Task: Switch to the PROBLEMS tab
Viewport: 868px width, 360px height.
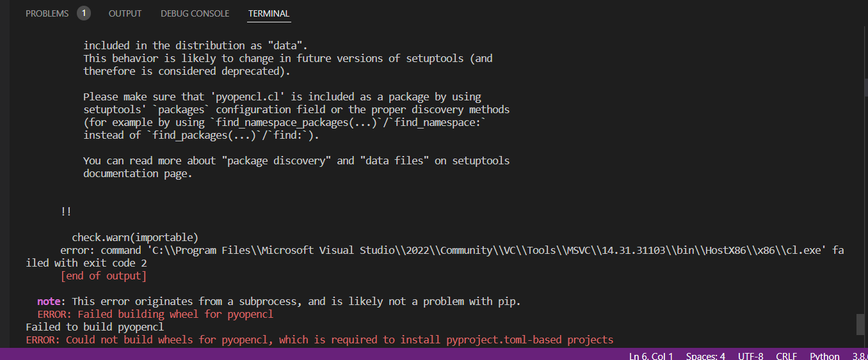Action: tap(47, 13)
